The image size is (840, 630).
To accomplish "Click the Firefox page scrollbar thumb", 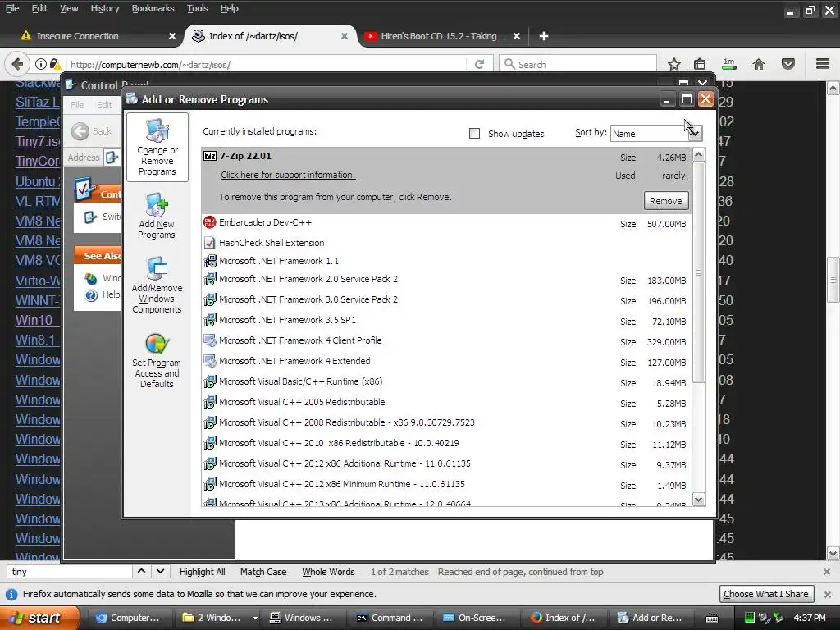I will pos(833,280).
